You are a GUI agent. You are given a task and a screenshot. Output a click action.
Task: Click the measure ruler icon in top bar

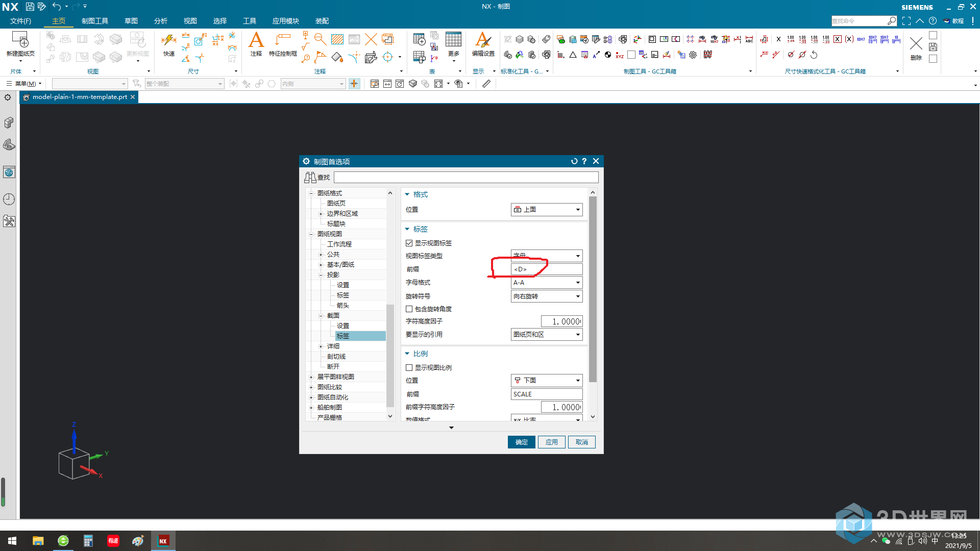(x=486, y=84)
